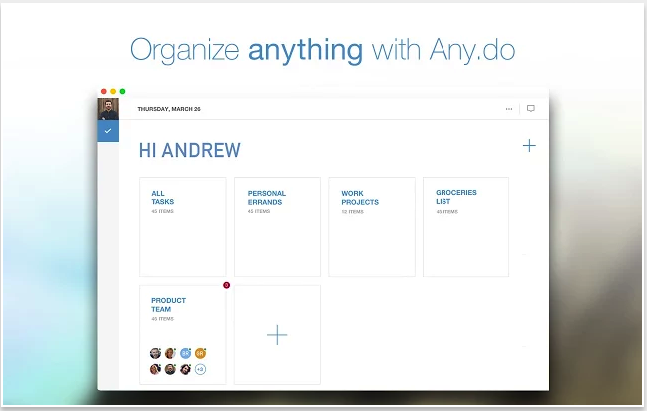The image size is (647, 411).
Task: Open the Product Team list card
Action: click(x=183, y=335)
